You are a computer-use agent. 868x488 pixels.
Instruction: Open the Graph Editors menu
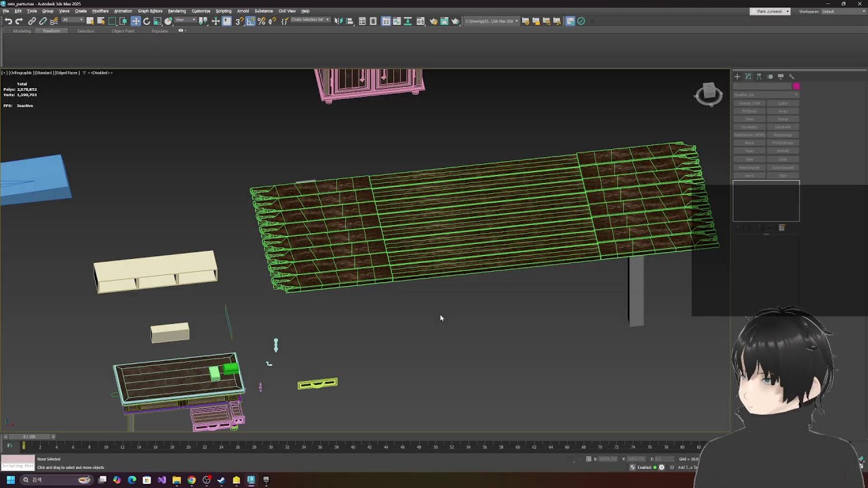[150, 11]
